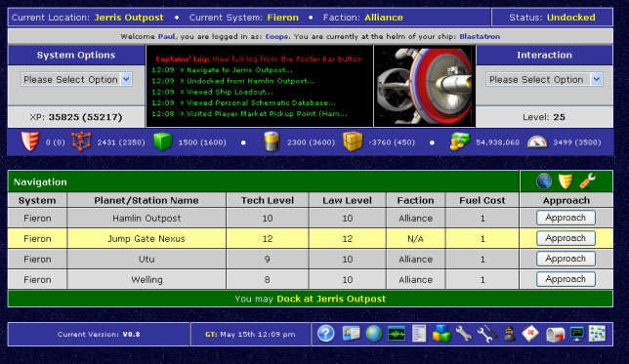Viewport: 629px width, 364px height.
Task: Open the System Options dropdown
Action: tap(76, 79)
